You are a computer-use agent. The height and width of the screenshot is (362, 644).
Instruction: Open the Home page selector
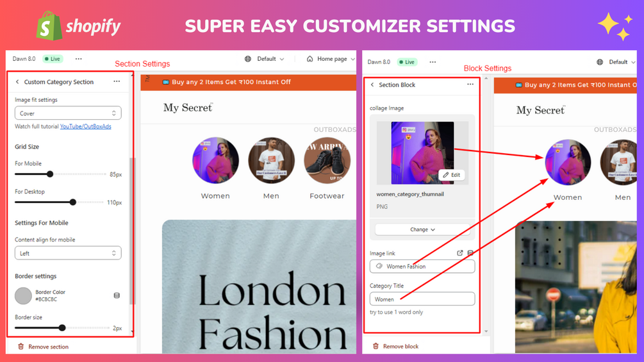pyautogui.click(x=331, y=59)
